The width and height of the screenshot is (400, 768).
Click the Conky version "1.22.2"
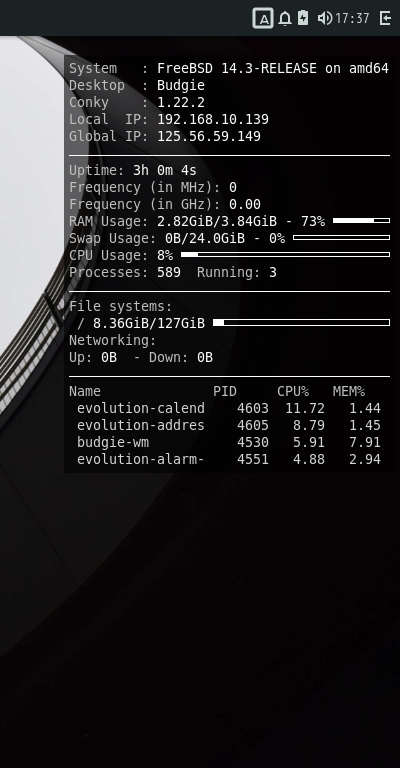pos(181,102)
